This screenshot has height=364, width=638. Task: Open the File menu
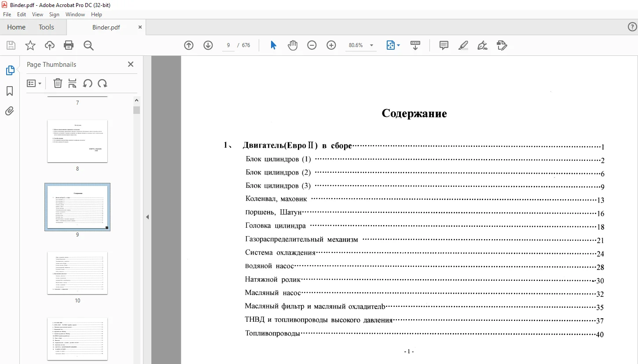click(x=7, y=15)
